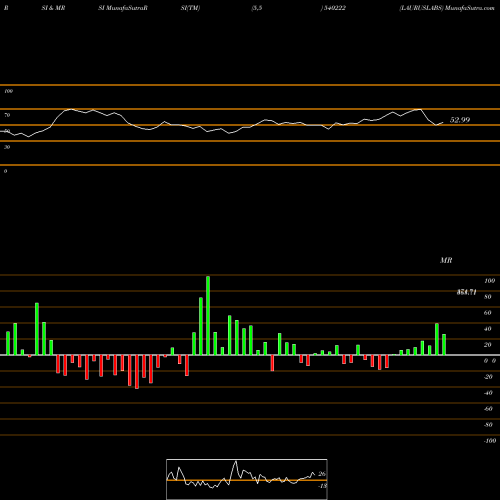The width and height of the screenshot is (500, 500).
Task: Click the RSI axis label 100
Action: pyautogui.click(x=8, y=91)
